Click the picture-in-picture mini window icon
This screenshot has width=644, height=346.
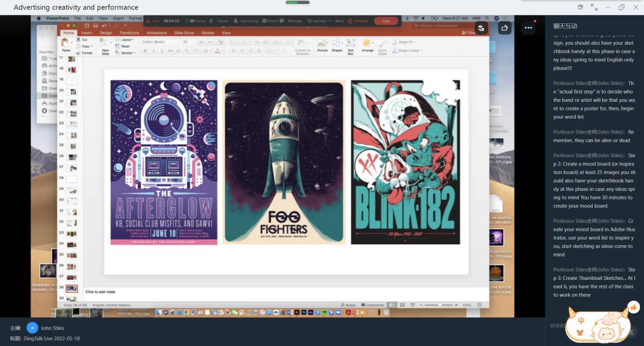click(580, 7)
